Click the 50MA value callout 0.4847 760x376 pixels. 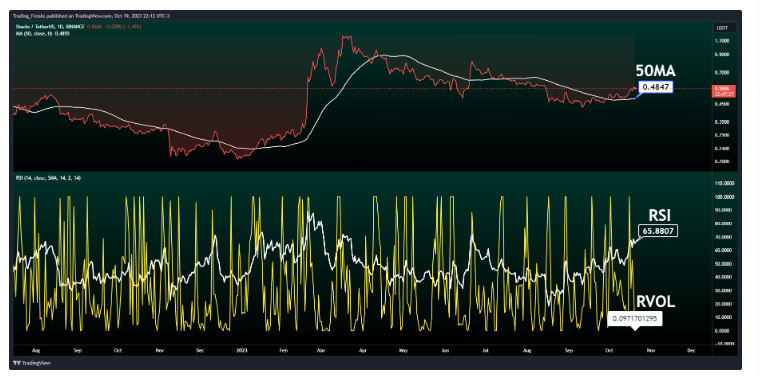pos(656,88)
